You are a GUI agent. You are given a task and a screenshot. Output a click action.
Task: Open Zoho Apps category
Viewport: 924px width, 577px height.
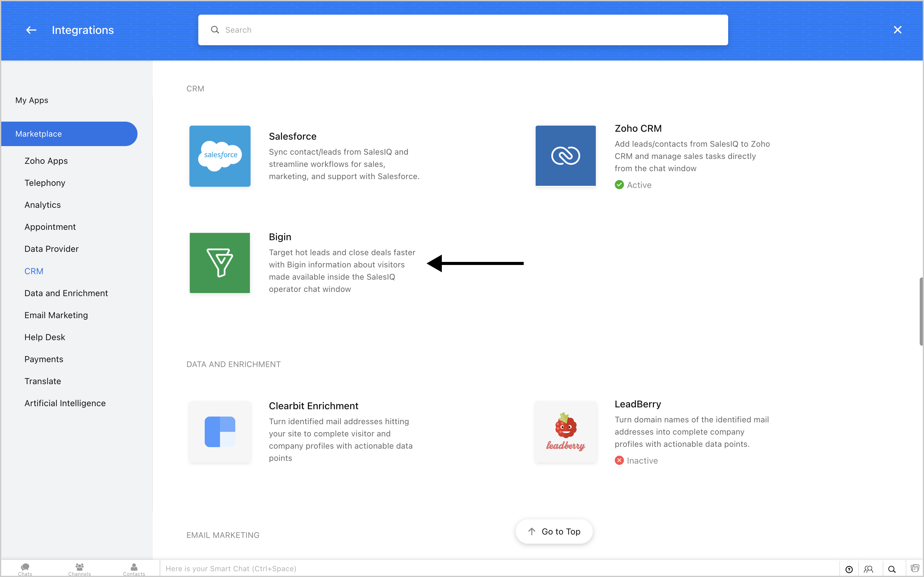(46, 161)
